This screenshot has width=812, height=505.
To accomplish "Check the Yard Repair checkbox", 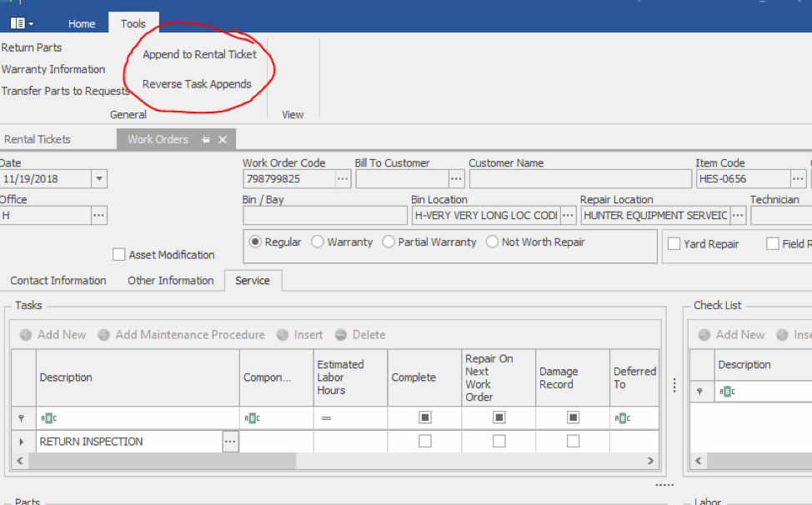I will (674, 243).
